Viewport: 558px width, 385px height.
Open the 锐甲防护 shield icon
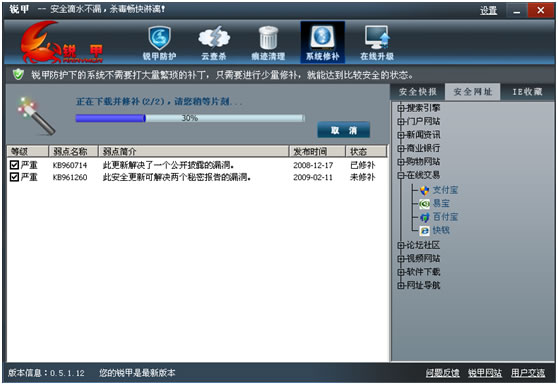[159, 43]
